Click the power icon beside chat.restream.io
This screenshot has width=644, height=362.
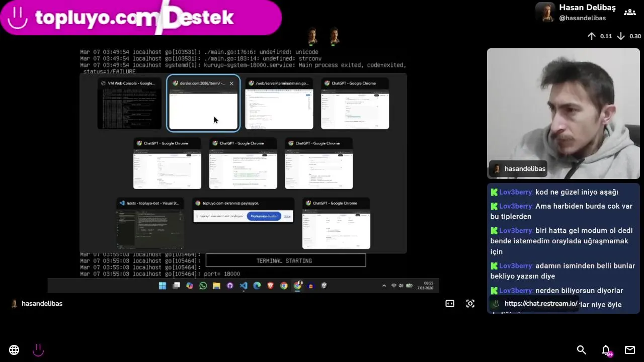point(496,304)
